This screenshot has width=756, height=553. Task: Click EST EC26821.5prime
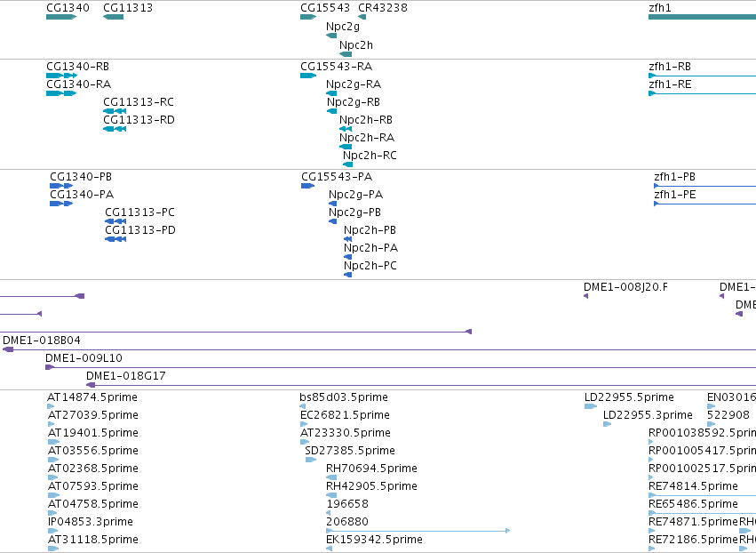pos(346,415)
